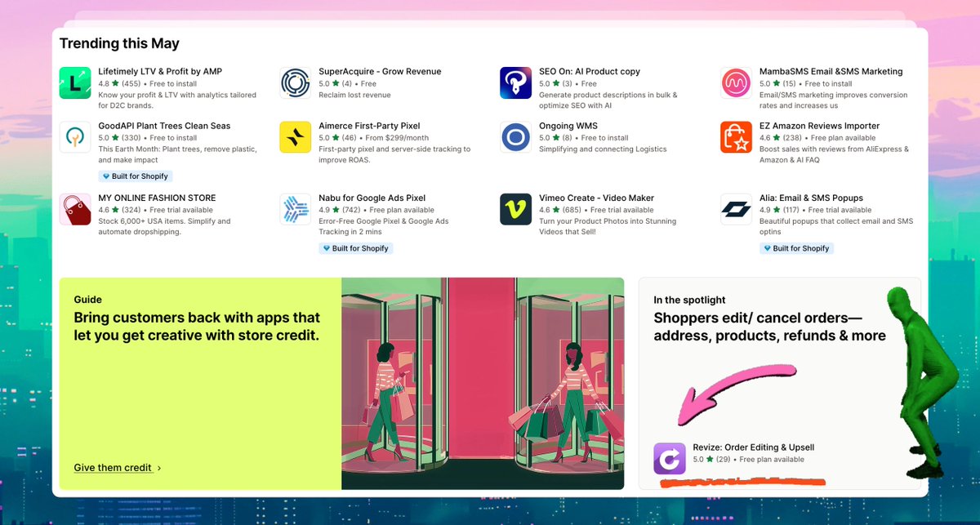Open Nabu for Google Ads Pixel title
This screenshot has height=525, width=980.
(372, 198)
